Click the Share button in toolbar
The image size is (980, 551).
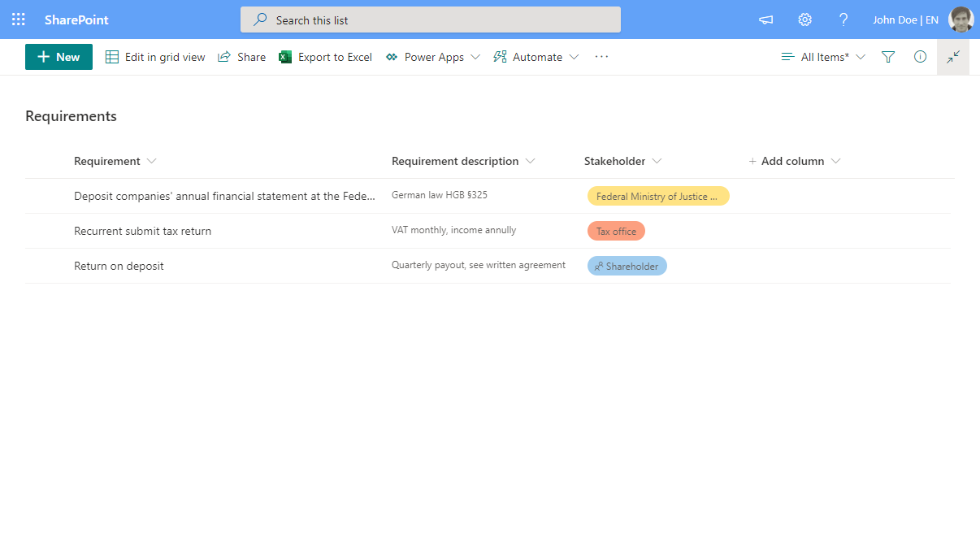[242, 57]
